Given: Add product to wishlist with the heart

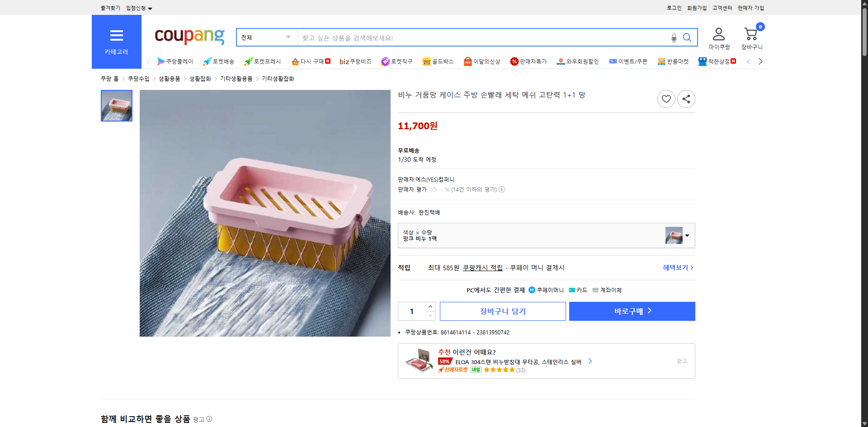Looking at the screenshot, I should pyautogui.click(x=666, y=99).
